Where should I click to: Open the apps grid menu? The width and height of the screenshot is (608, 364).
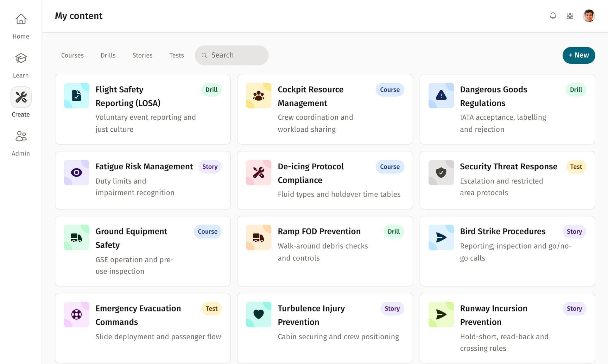coord(570,16)
